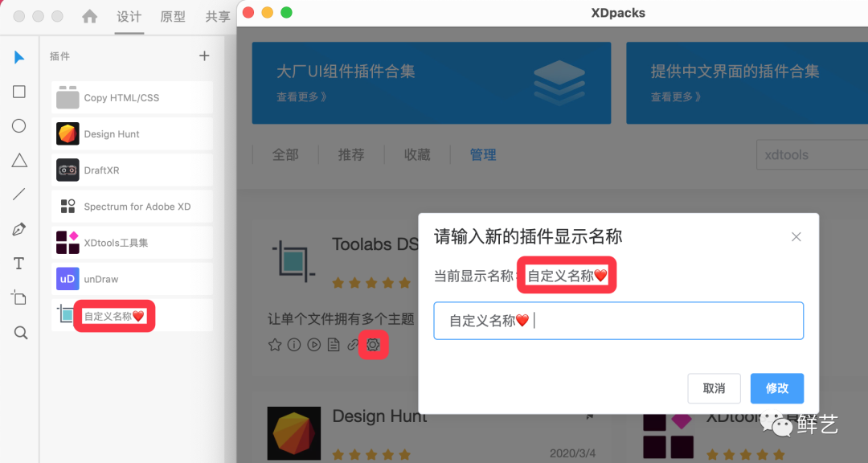Select the Pen tool
The image size is (868, 463).
pyautogui.click(x=18, y=229)
